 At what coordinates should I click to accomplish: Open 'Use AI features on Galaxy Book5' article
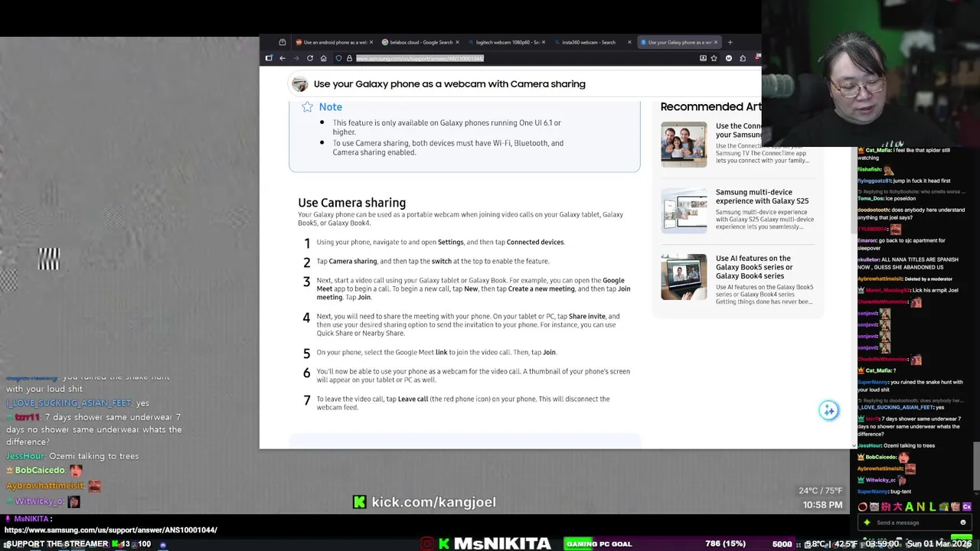[754, 267]
